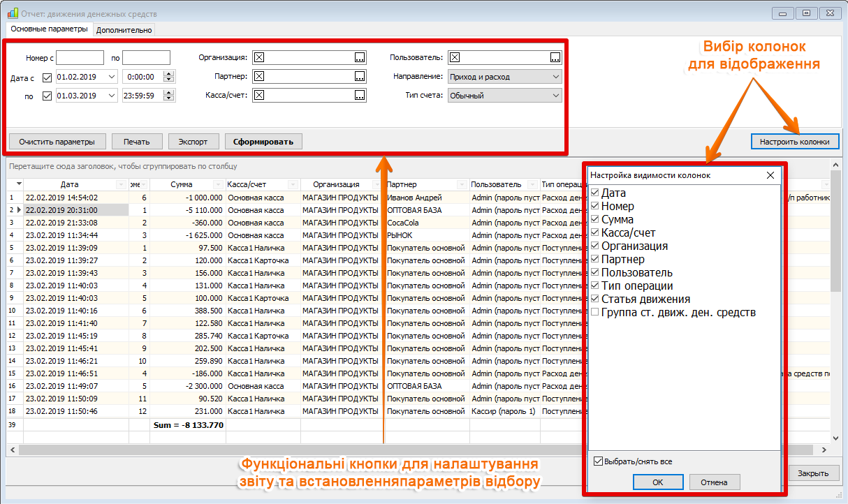Click the cell with sum 259.890
Viewport: 848px width, 504px height.
(187, 361)
